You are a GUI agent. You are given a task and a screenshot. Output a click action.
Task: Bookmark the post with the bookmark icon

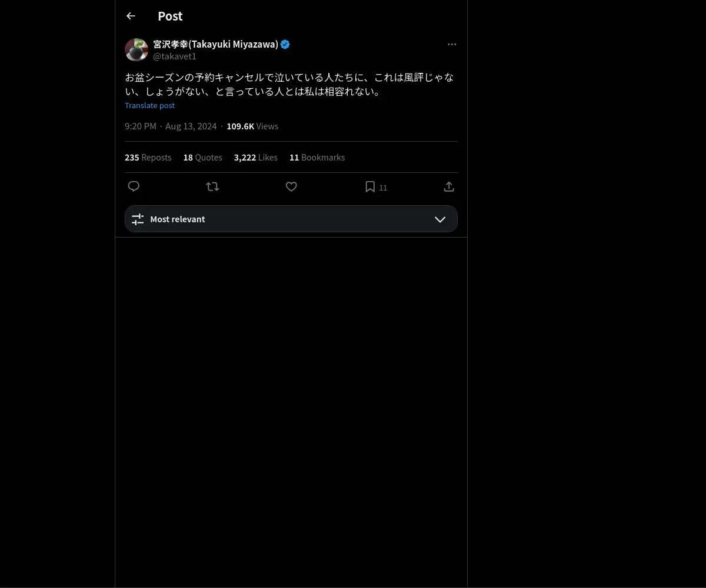coord(370,186)
